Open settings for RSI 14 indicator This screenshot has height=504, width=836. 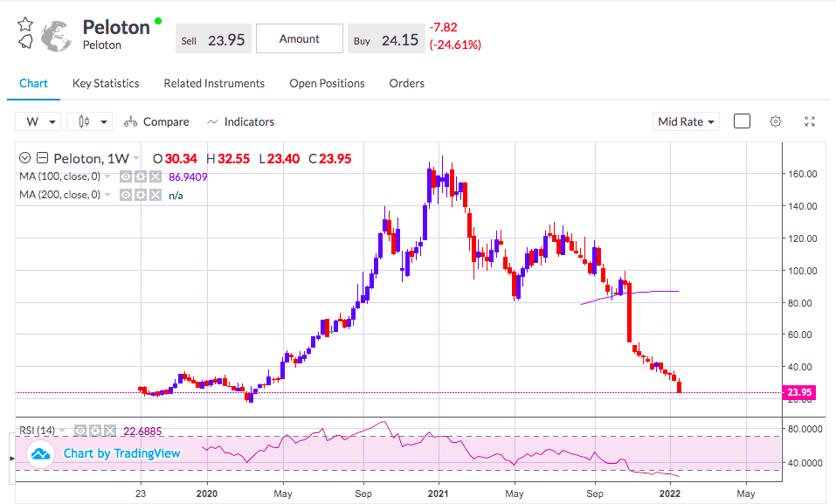[95, 431]
